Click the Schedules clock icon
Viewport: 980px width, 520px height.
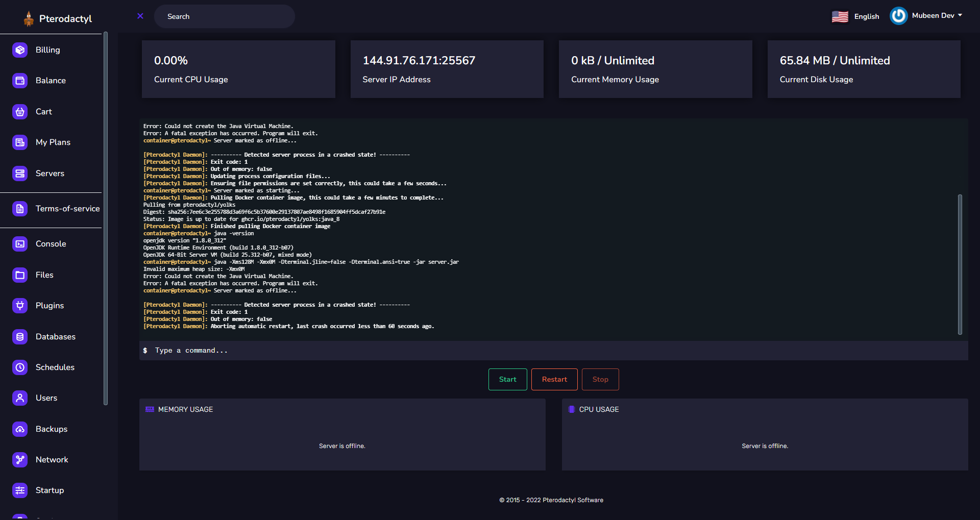(x=20, y=367)
